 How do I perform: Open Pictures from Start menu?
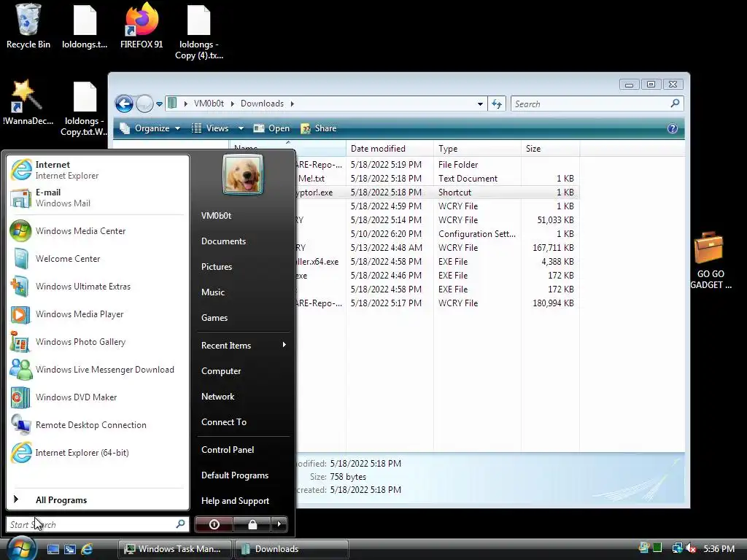pos(244,267)
